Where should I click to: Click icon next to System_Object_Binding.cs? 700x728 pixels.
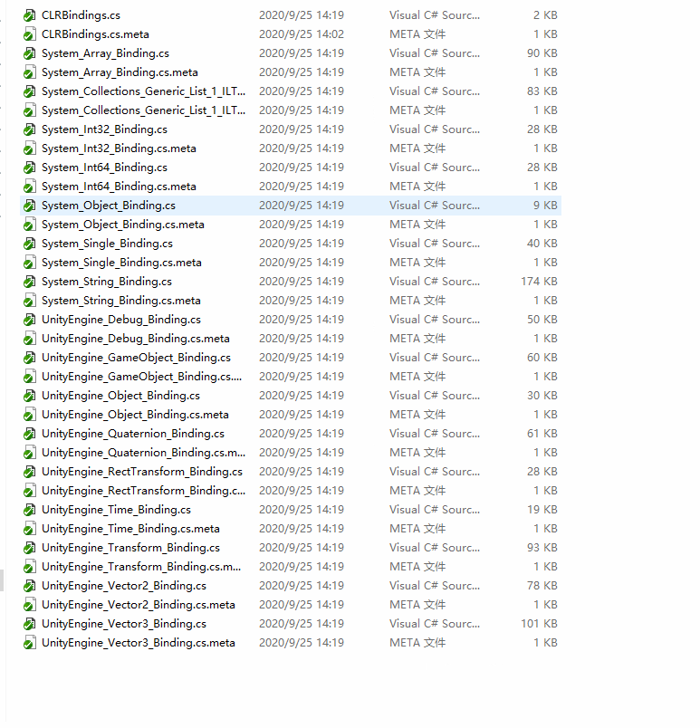pos(31,206)
